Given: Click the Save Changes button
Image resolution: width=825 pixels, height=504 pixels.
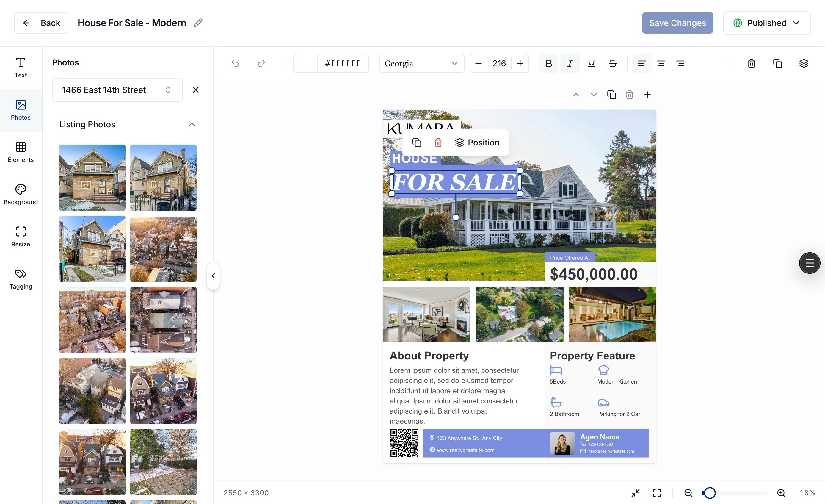Looking at the screenshot, I should (x=677, y=23).
